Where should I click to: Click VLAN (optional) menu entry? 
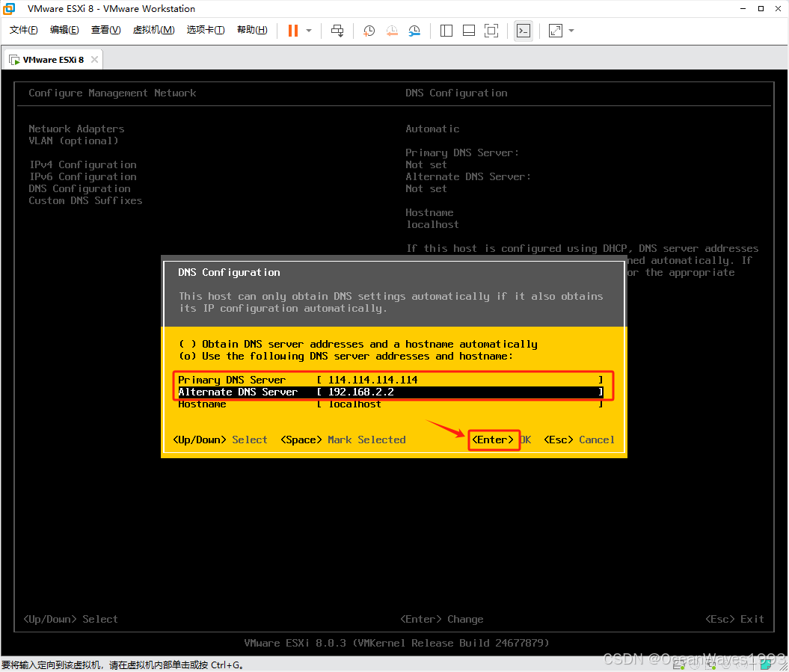tap(73, 141)
